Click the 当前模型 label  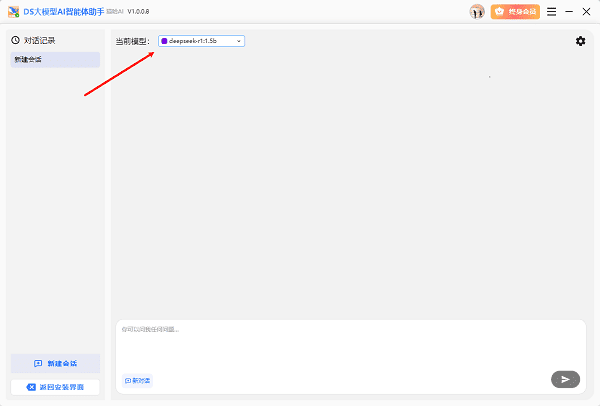pos(133,41)
